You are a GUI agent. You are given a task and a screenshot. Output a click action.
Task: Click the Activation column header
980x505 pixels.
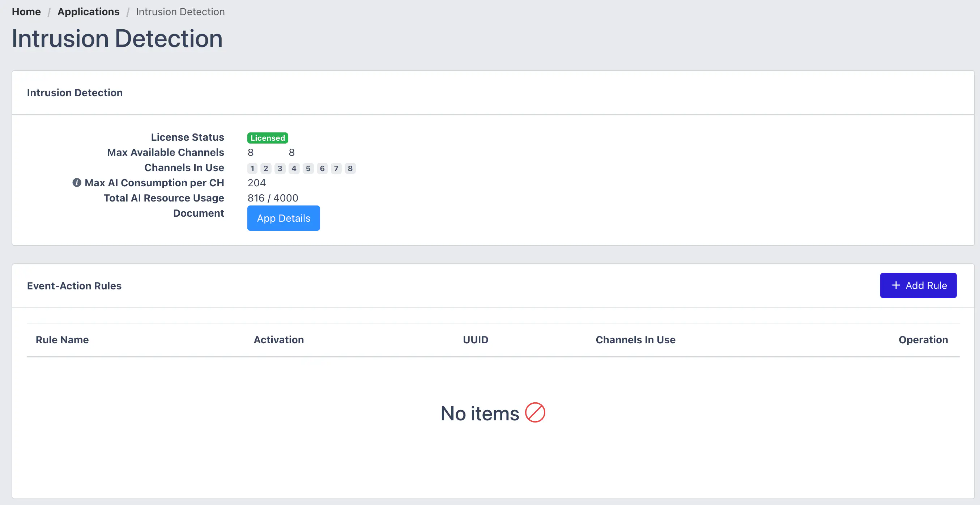[x=278, y=339]
